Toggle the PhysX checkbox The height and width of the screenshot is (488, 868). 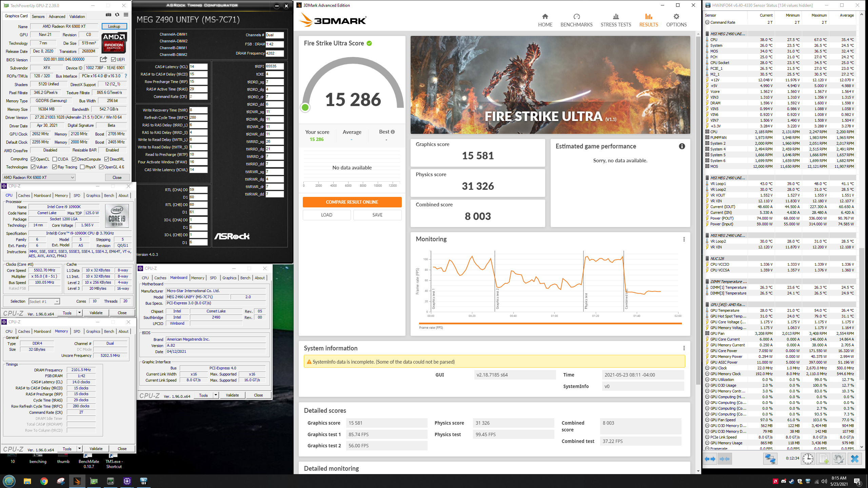[82, 167]
